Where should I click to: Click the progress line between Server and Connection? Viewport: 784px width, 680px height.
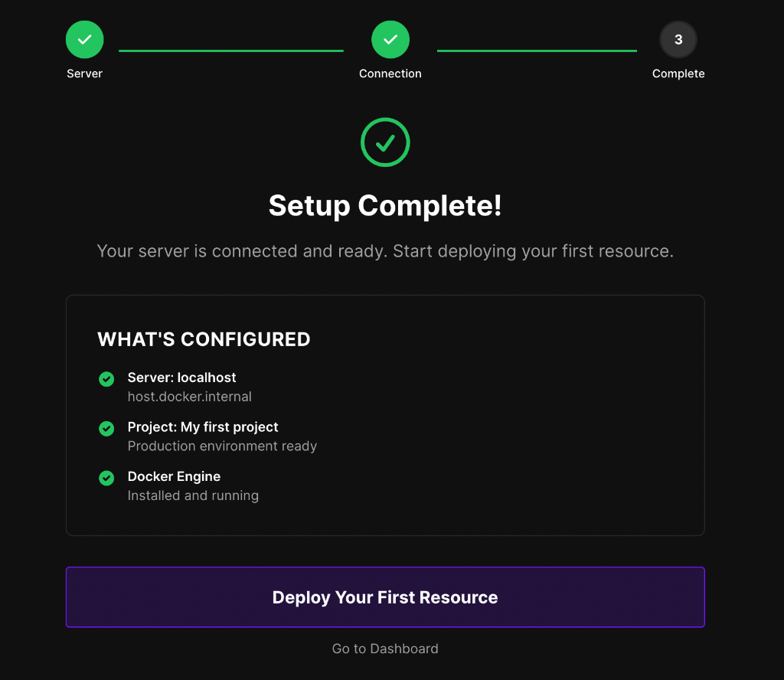click(230, 52)
